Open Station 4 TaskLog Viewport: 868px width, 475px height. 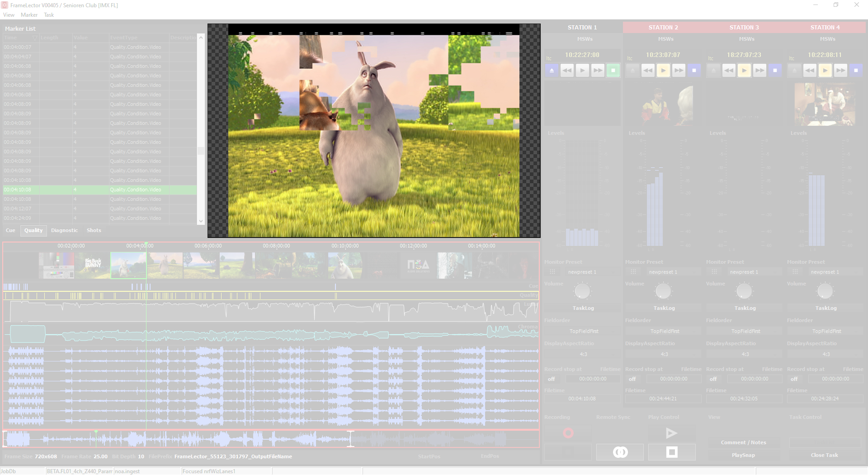pyautogui.click(x=826, y=308)
